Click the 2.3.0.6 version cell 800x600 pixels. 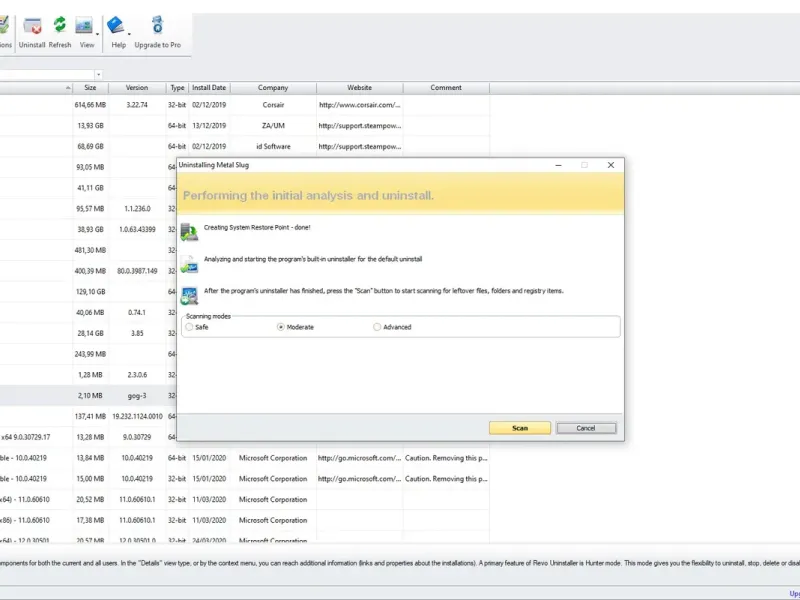click(x=137, y=374)
